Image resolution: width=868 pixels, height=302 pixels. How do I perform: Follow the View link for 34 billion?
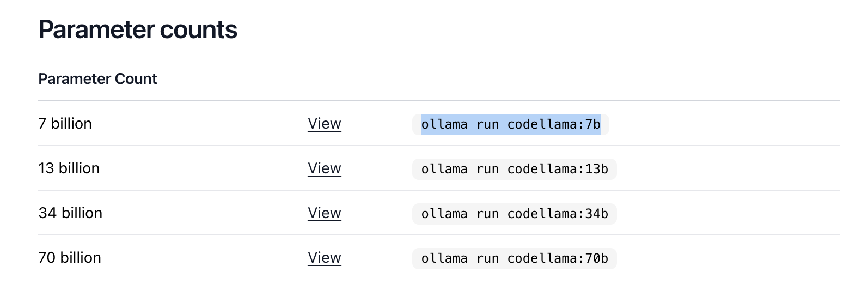tap(325, 213)
